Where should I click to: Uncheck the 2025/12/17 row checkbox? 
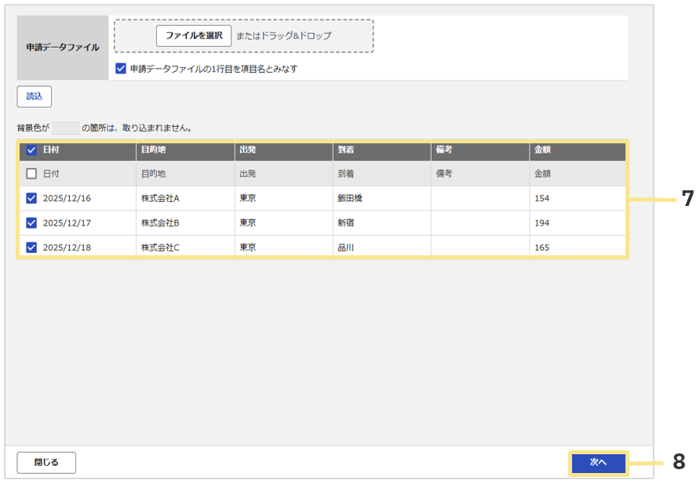(31, 223)
